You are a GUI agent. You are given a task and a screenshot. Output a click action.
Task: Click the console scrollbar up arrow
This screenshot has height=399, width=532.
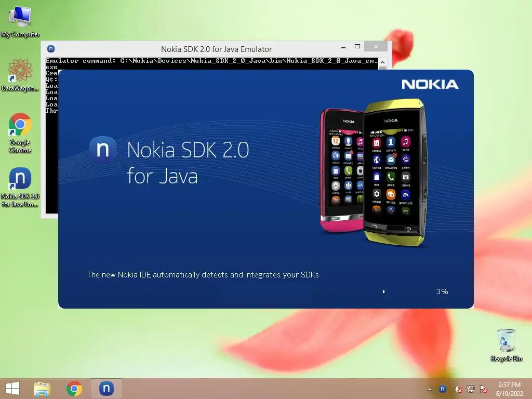[382, 62]
